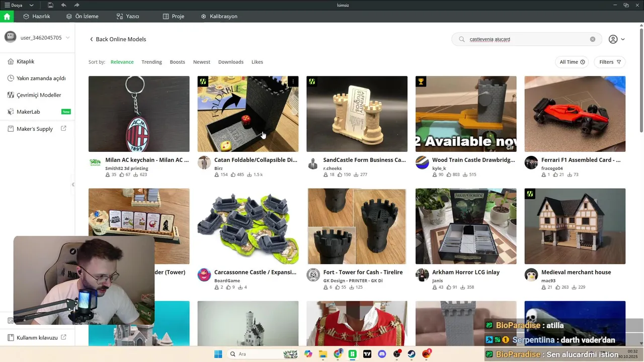Collapse the sidebar with the arrow handle
644x362 pixels.
(x=73, y=185)
